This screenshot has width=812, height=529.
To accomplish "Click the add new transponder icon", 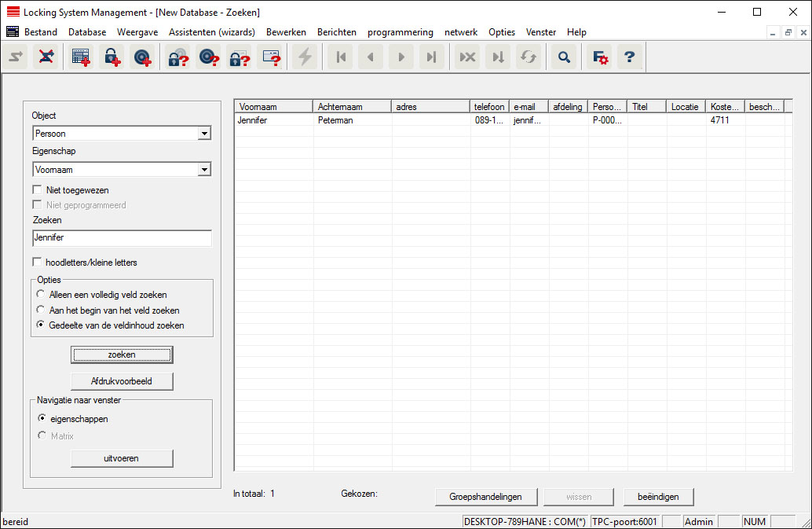I will (x=141, y=57).
